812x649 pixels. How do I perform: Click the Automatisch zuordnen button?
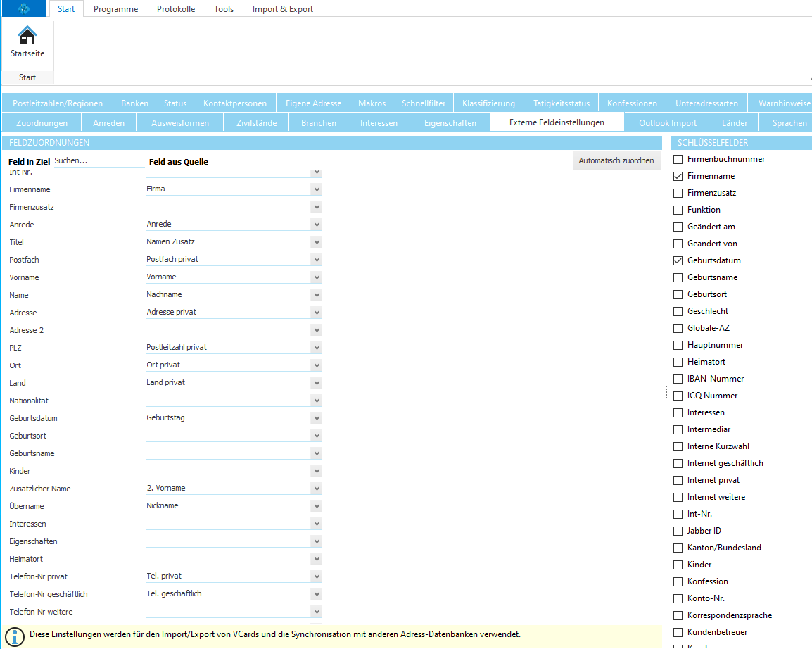[x=616, y=160]
